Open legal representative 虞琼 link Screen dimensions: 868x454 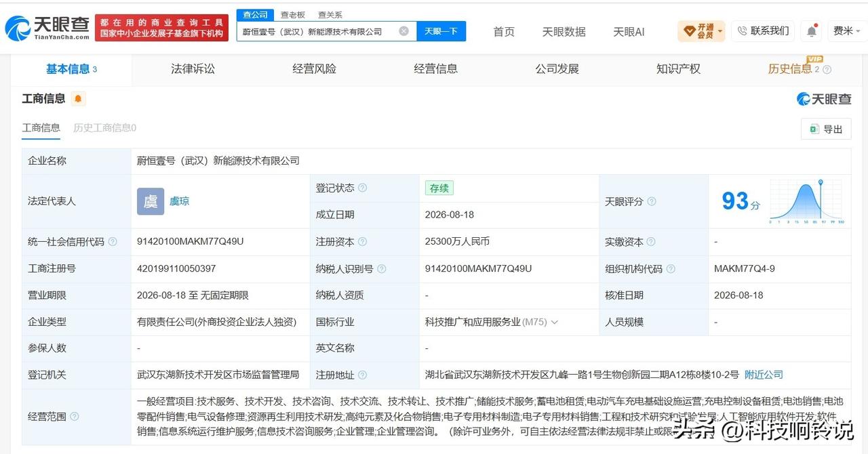tap(179, 202)
